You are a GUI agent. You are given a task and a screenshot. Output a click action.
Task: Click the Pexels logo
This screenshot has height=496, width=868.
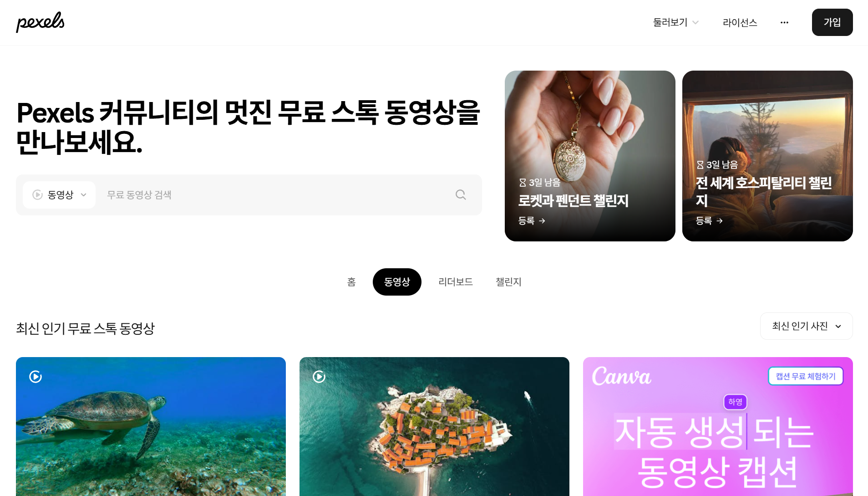coord(40,22)
